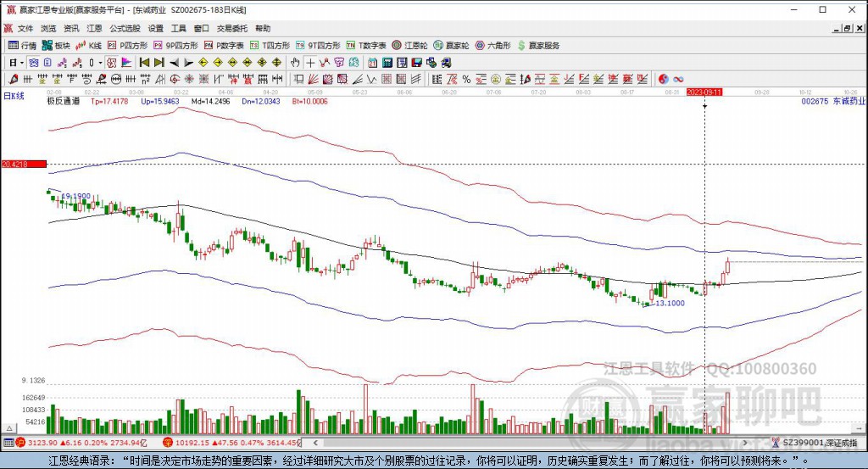Open the P数字表 tool
This screenshot has height=469, width=868.
click(x=224, y=46)
